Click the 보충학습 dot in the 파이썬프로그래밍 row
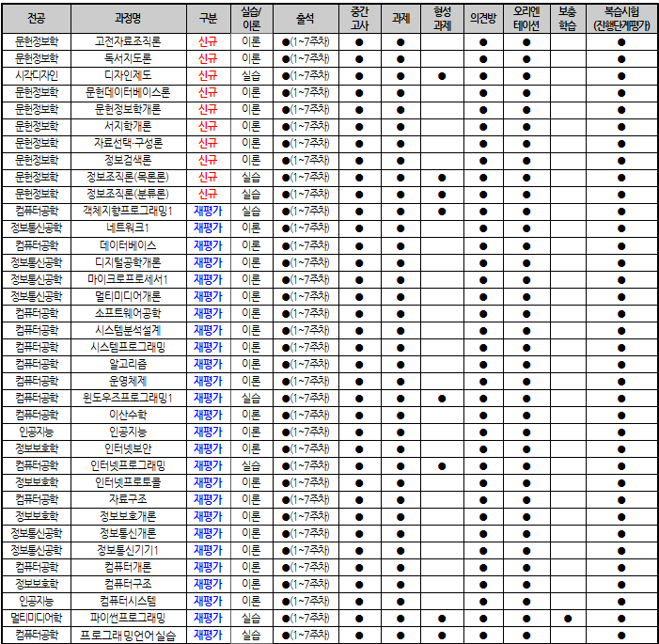659x644 pixels. click(568, 619)
